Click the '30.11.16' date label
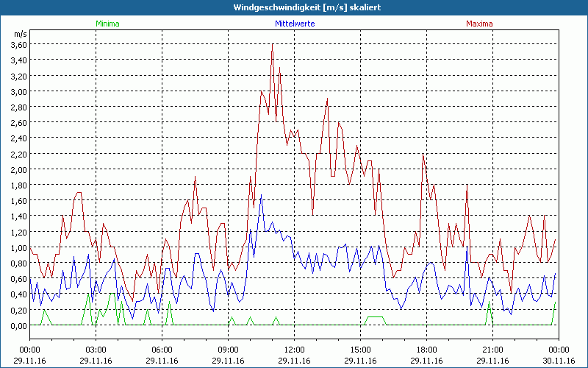 (x=559, y=361)
